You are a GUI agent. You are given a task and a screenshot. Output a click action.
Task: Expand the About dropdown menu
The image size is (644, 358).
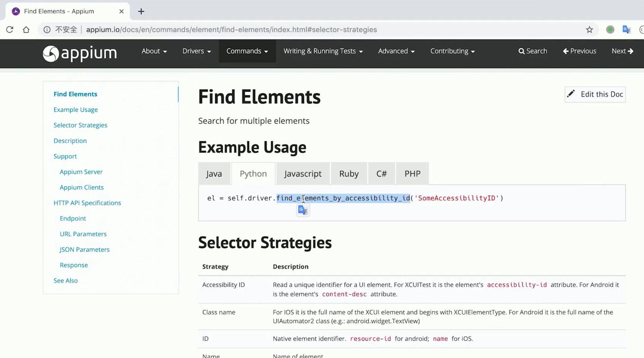click(x=154, y=51)
